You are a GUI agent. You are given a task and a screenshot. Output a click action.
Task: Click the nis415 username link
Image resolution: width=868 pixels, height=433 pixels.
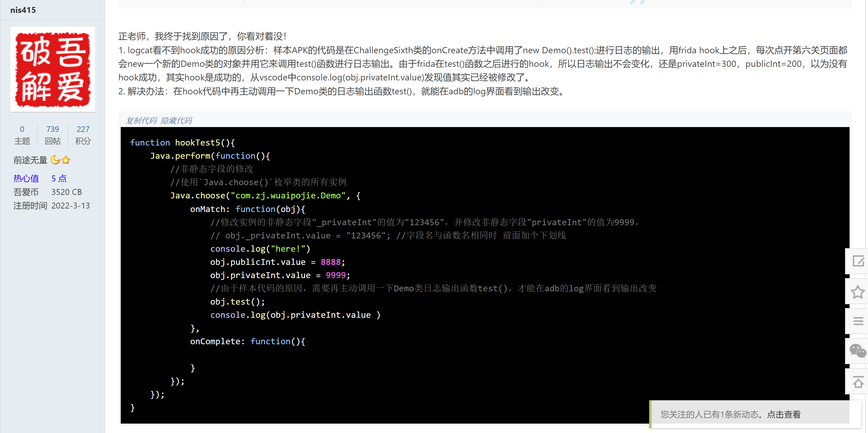[x=23, y=10]
